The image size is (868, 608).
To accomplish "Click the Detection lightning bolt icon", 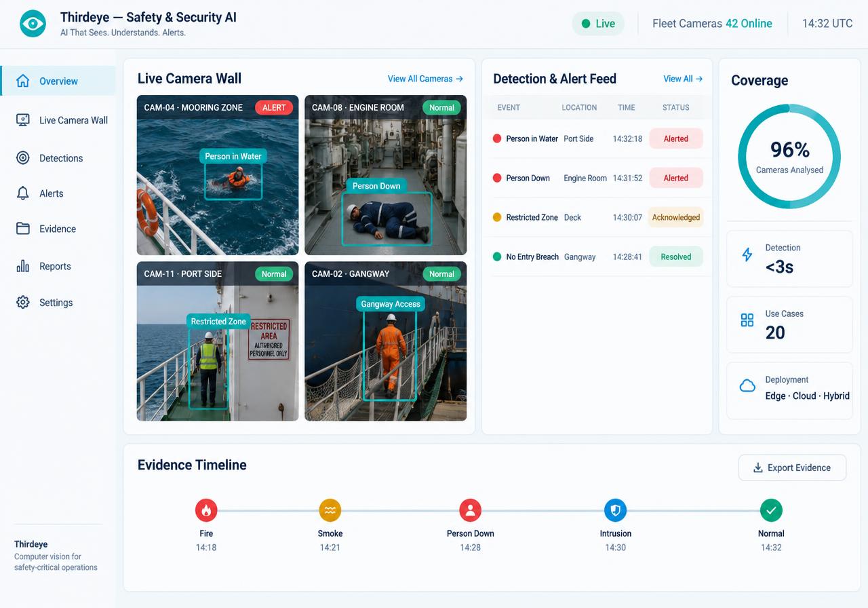I will click(x=747, y=254).
